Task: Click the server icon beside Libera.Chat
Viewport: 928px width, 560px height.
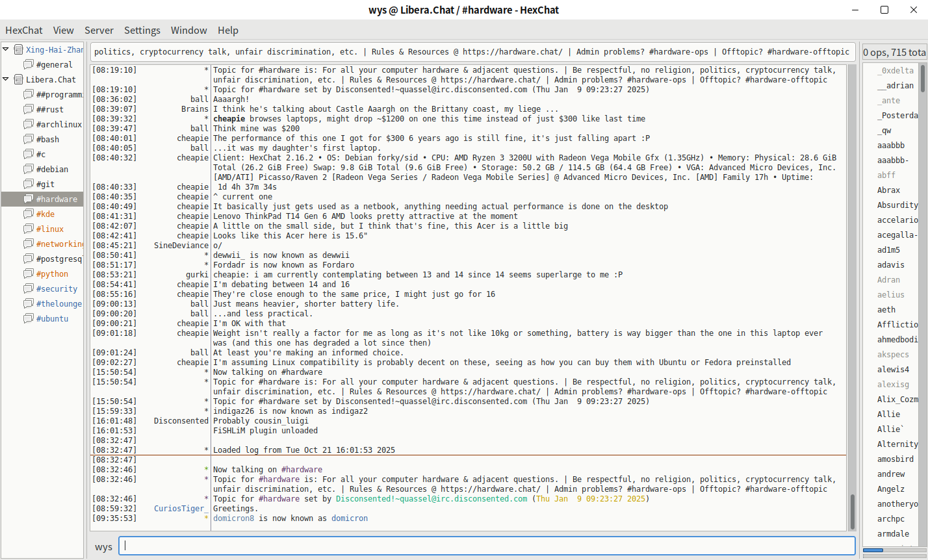Action: coord(18,79)
